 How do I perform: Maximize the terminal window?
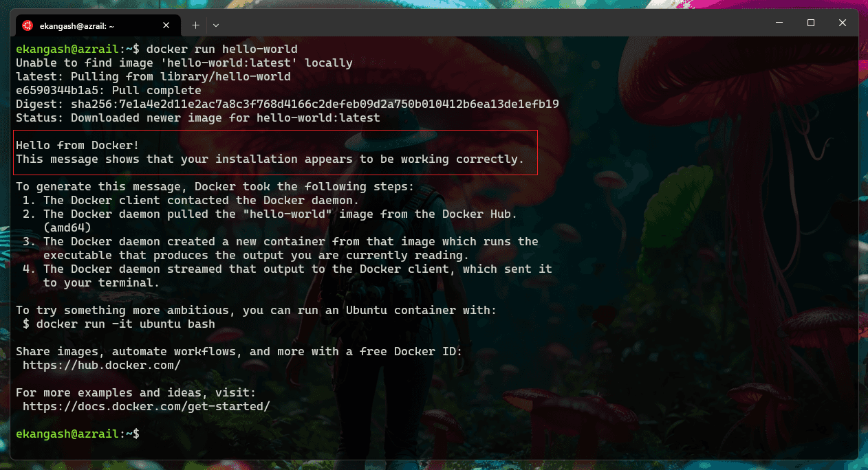811,23
